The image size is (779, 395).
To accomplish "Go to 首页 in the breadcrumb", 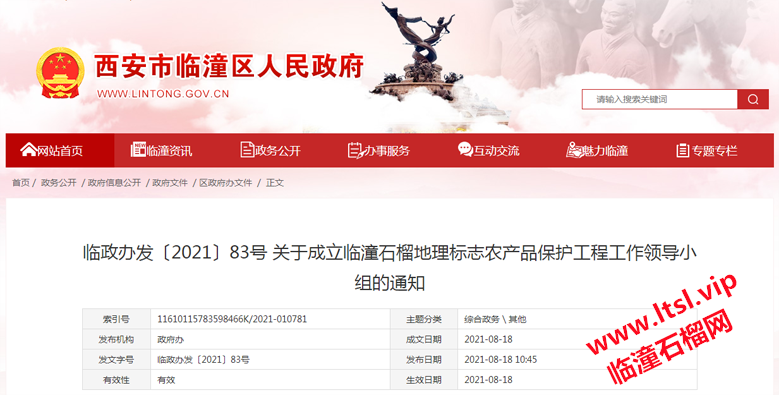I will pyautogui.click(x=20, y=183).
